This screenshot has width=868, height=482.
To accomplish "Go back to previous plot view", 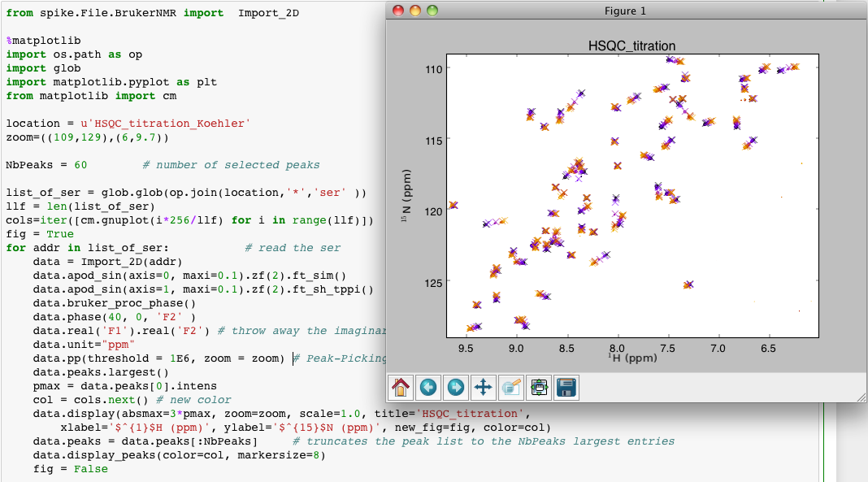I will (x=427, y=388).
